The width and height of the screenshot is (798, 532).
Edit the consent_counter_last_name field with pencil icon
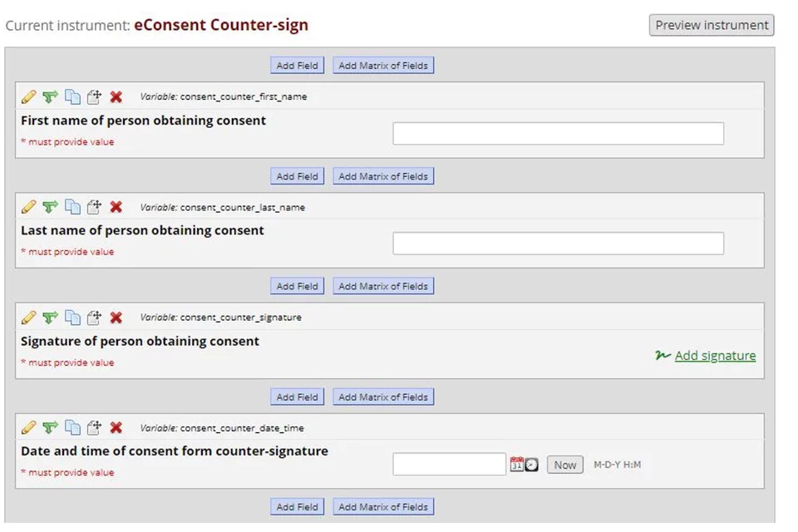[28, 207]
